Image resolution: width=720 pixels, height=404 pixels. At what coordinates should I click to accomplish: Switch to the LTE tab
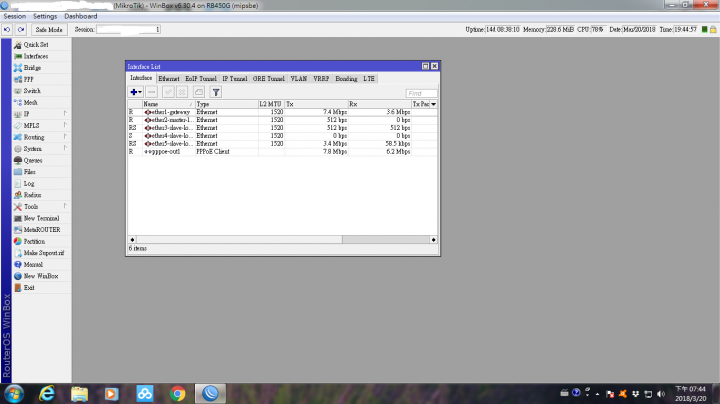(369, 79)
